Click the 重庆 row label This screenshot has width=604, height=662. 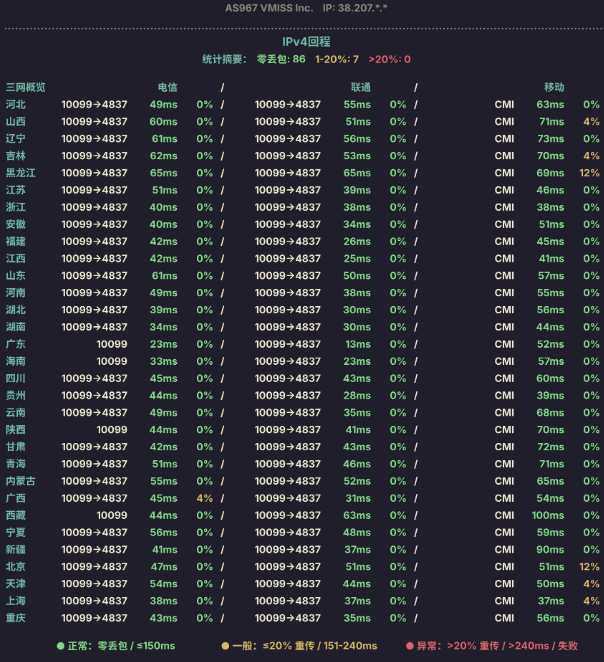tap(16, 618)
